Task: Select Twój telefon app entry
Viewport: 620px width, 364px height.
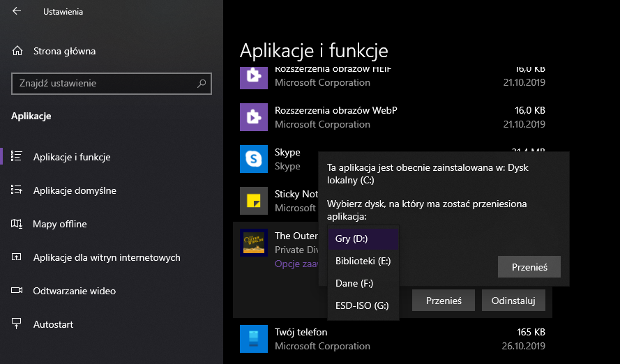Action: [393, 339]
